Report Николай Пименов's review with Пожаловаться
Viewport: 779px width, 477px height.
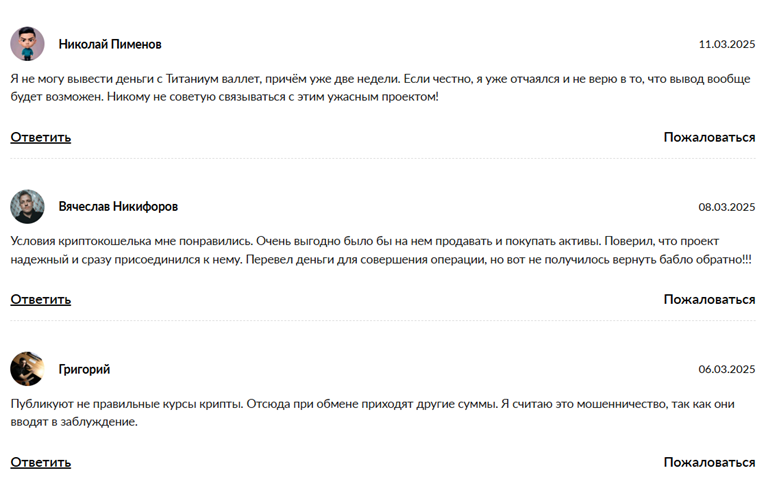709,137
